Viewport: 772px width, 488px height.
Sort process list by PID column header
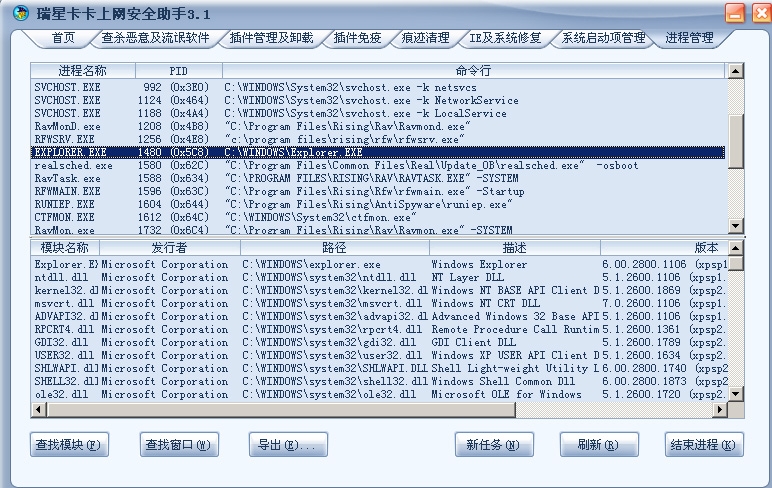click(x=179, y=71)
